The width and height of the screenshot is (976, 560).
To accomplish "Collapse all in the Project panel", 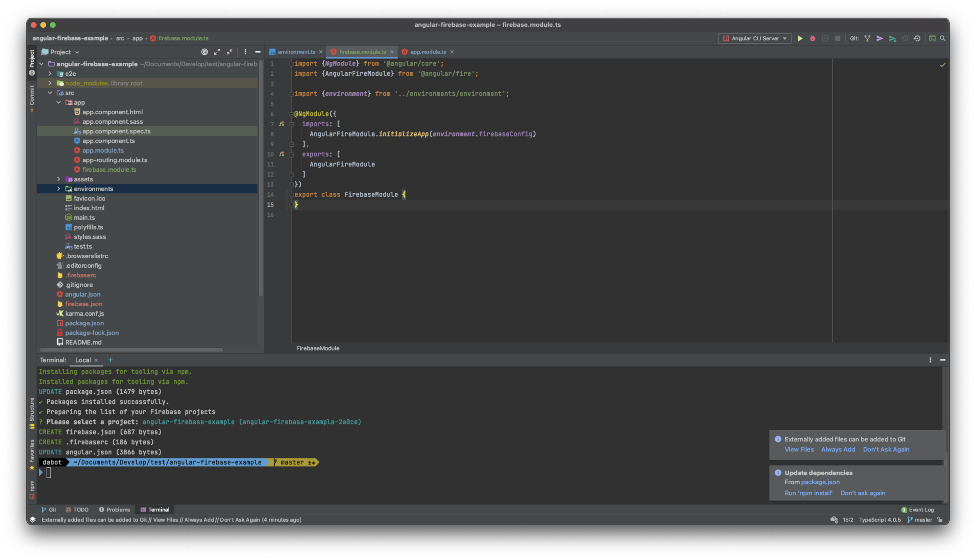I will pos(230,52).
